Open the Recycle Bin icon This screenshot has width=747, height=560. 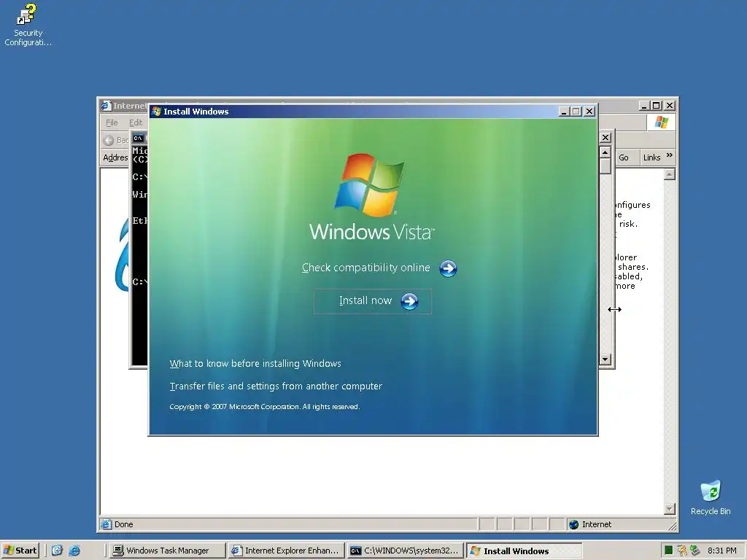tap(711, 497)
